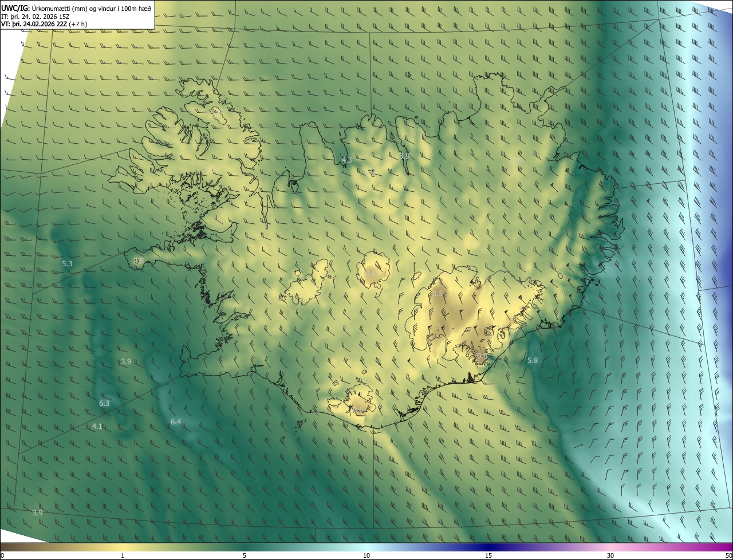Click the 4.1 value label below 6.3
The image size is (733, 560).
[97, 426]
